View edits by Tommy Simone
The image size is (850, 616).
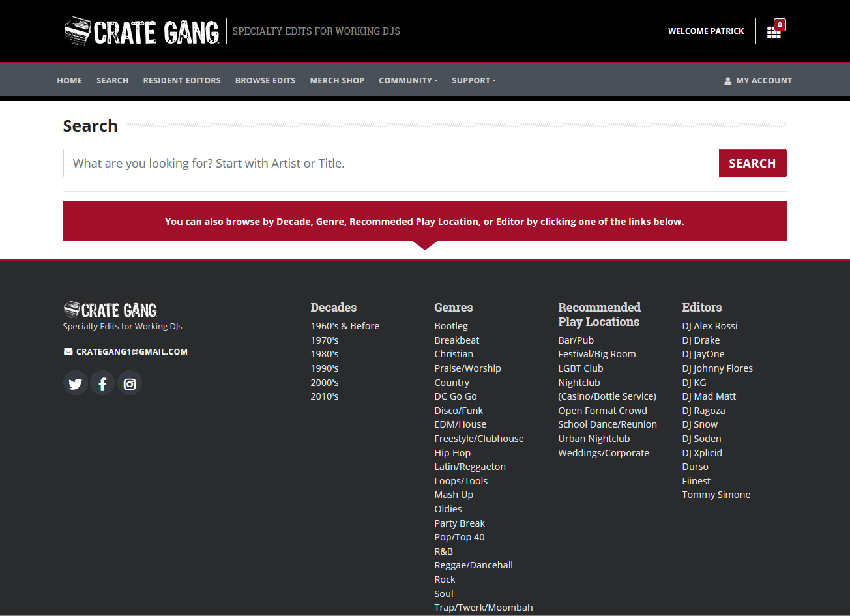(x=716, y=495)
